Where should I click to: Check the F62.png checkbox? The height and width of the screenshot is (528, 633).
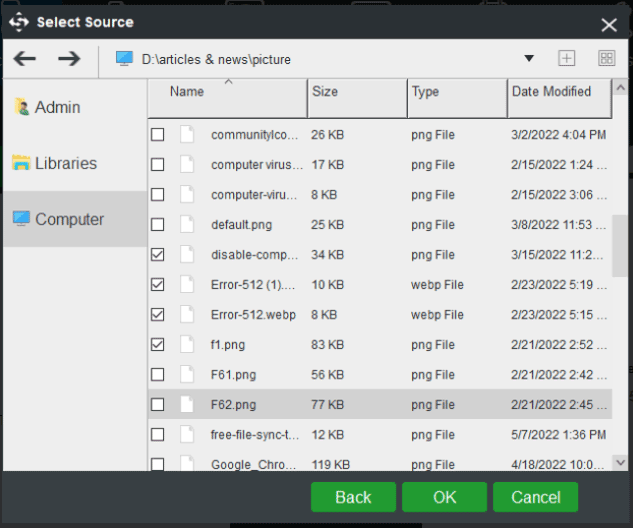[157, 404]
